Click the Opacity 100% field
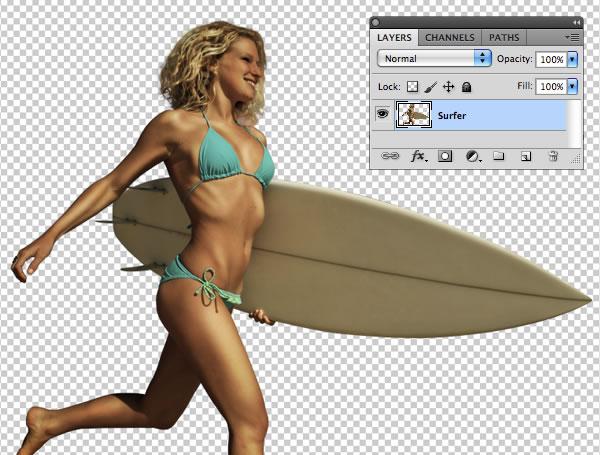Viewport: 600px width, 455px height. pos(551,59)
